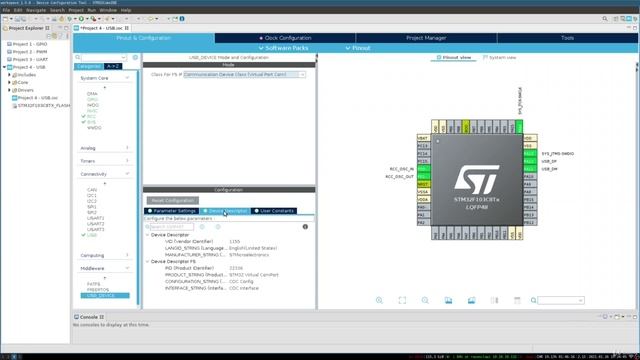The image size is (640, 360).
Task: Click the search magnifier at top right
Action: 605,19
